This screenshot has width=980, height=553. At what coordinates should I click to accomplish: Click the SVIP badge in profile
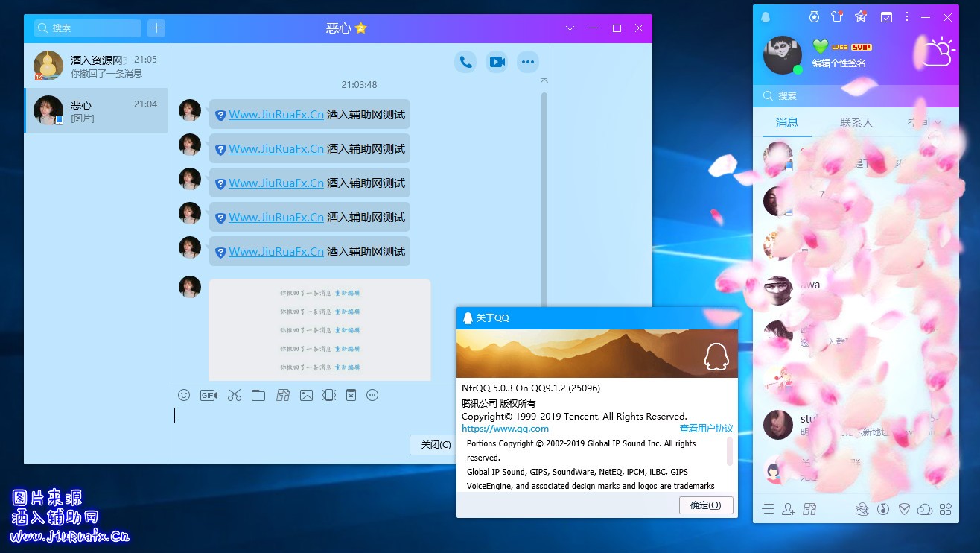[862, 47]
